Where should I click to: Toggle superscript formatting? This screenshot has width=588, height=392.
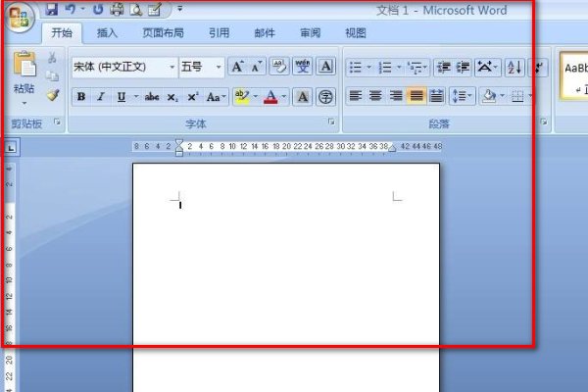point(193,97)
